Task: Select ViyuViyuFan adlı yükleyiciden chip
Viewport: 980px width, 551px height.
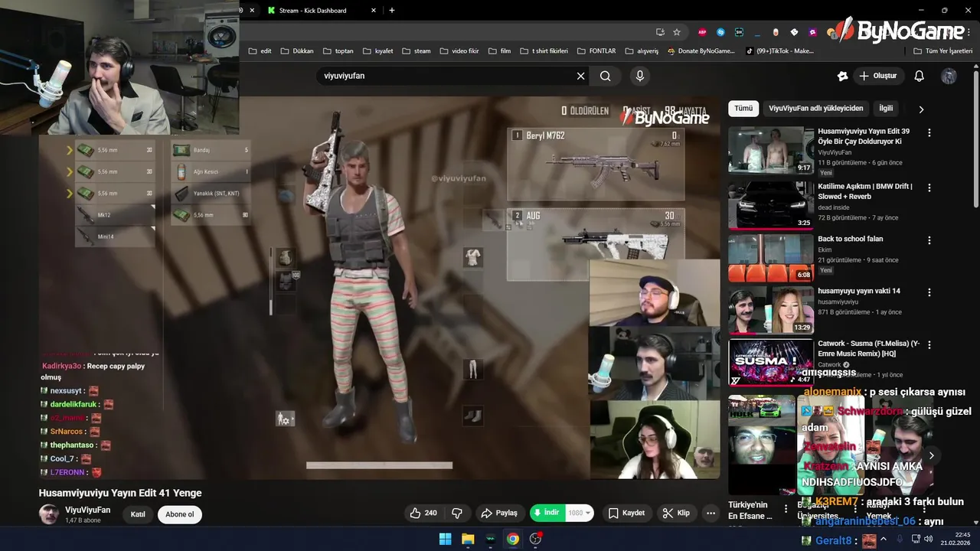Action: click(x=815, y=109)
